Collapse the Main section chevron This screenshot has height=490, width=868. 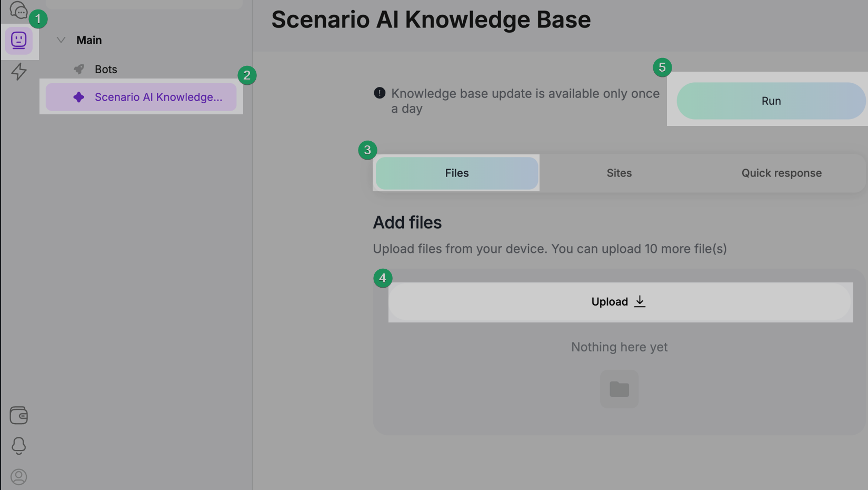click(61, 40)
